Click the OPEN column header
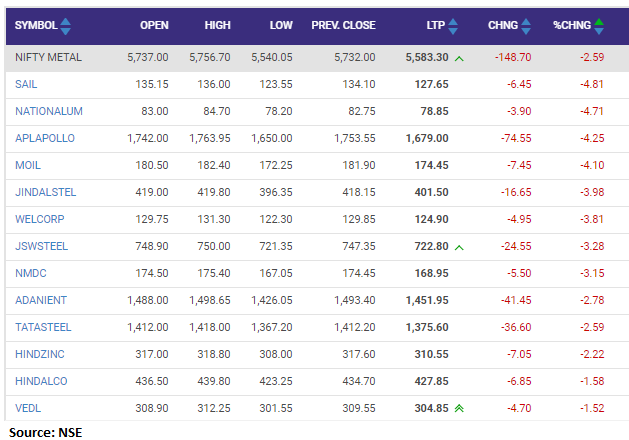 tap(154, 27)
